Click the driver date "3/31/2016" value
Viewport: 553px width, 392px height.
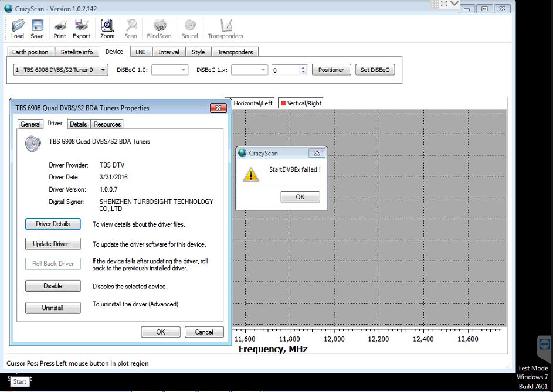pyautogui.click(x=114, y=177)
